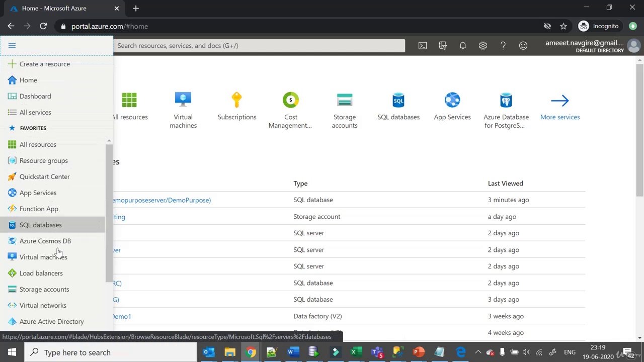Open App Services service tile
Viewport: 644px width, 362px height.
pos(452,106)
